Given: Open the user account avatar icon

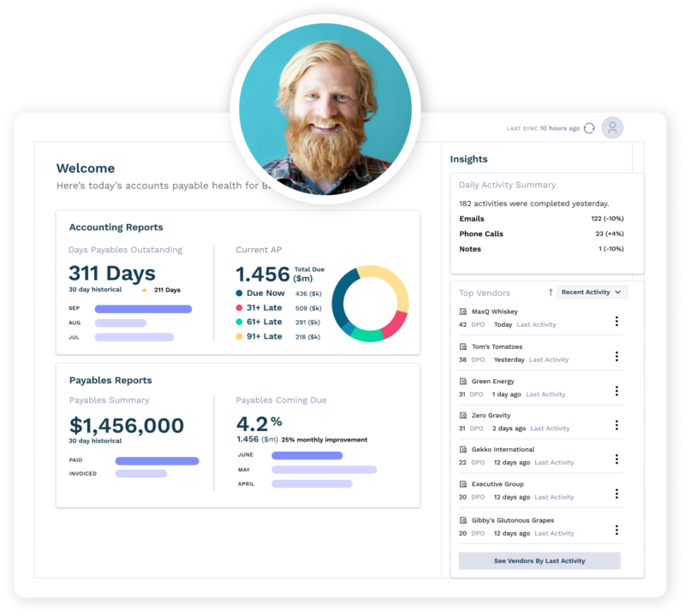Looking at the screenshot, I should tap(612, 128).
